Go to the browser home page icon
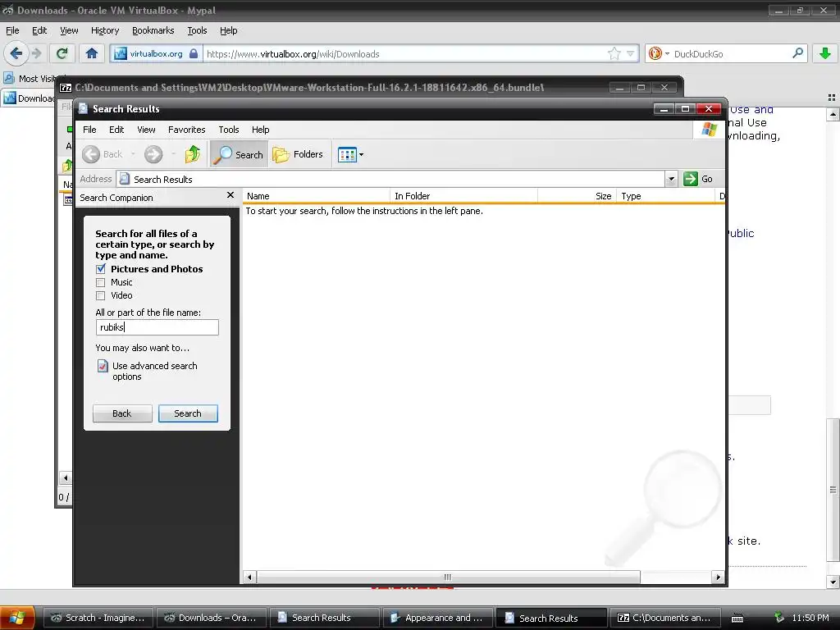The height and width of the screenshot is (630, 840). [x=92, y=53]
